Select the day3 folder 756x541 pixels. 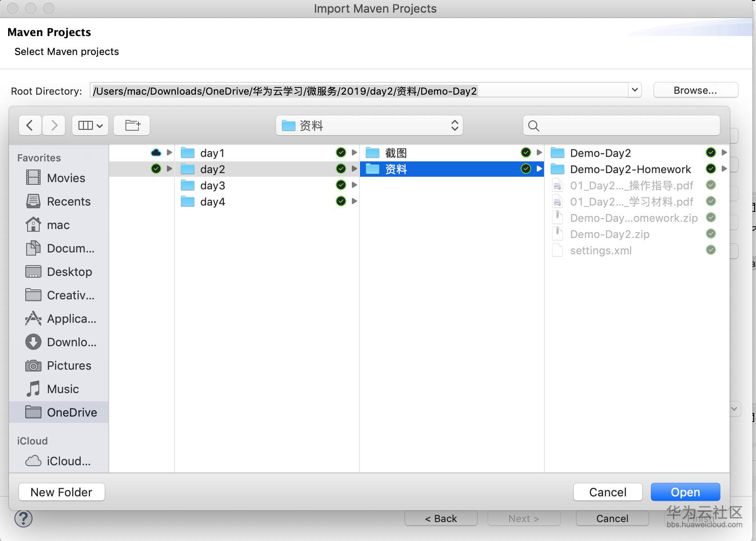tap(267, 185)
